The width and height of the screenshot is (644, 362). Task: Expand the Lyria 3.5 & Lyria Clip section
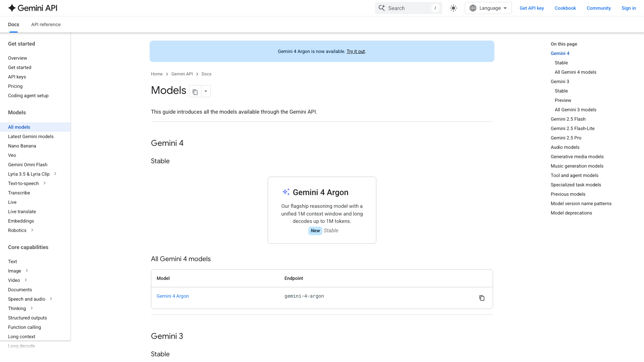55,174
